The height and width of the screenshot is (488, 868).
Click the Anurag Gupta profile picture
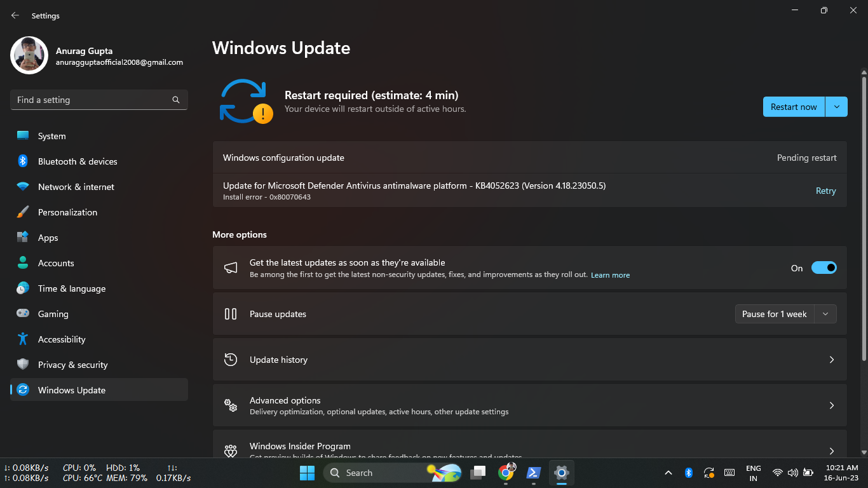(x=29, y=55)
